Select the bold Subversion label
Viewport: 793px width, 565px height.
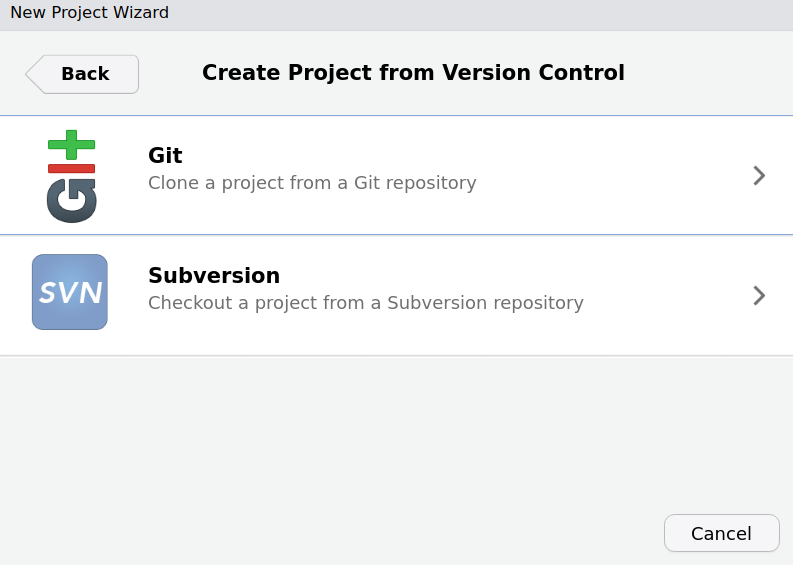point(214,275)
